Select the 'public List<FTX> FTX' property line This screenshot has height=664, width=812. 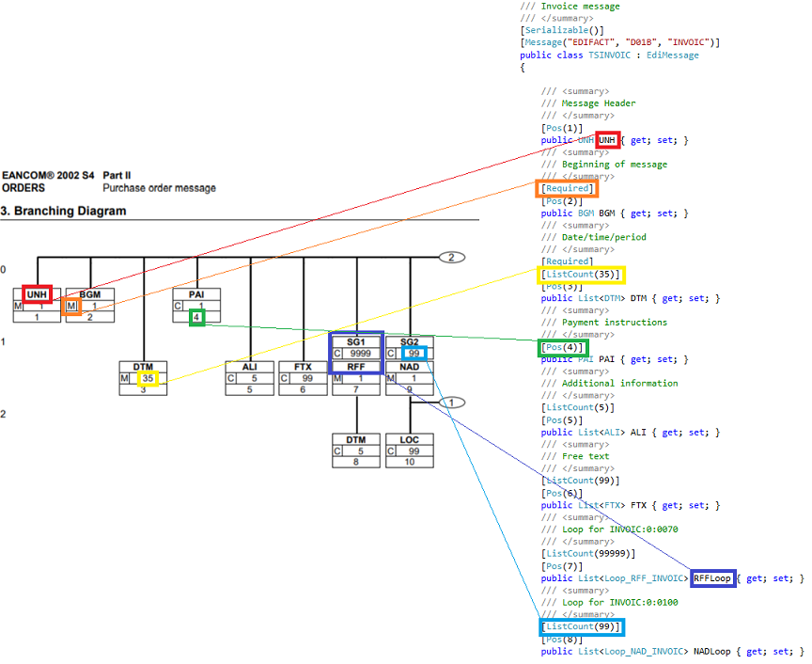[631, 505]
